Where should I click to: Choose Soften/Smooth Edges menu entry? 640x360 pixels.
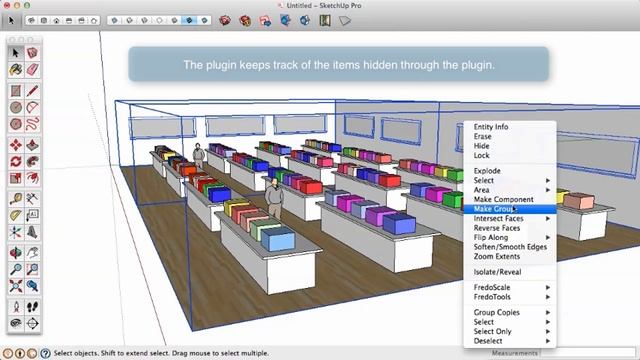pos(510,247)
